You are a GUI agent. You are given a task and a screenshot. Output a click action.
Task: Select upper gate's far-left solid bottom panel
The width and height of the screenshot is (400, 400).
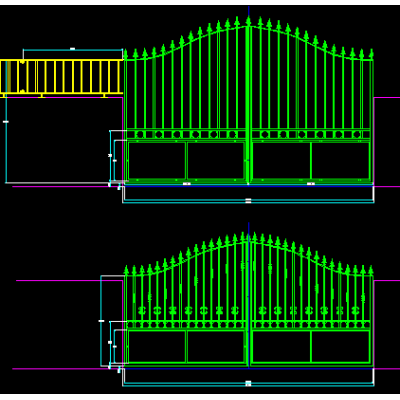[x=157, y=161]
